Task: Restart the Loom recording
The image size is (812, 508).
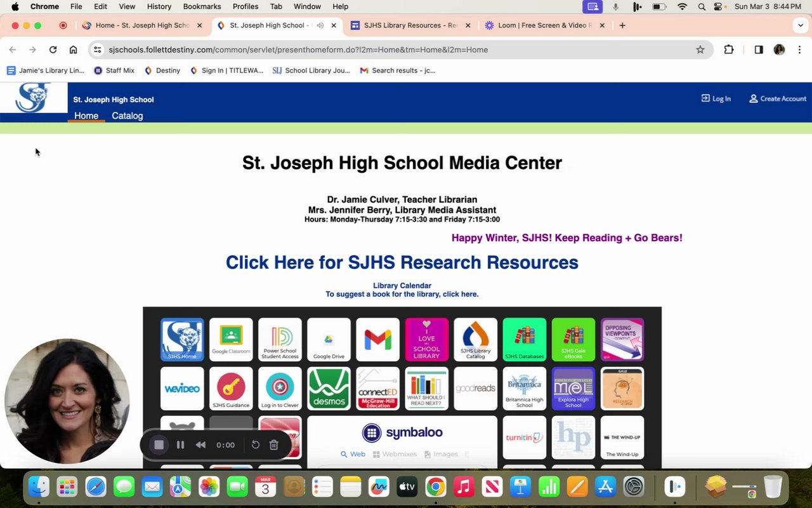Action: (256, 445)
